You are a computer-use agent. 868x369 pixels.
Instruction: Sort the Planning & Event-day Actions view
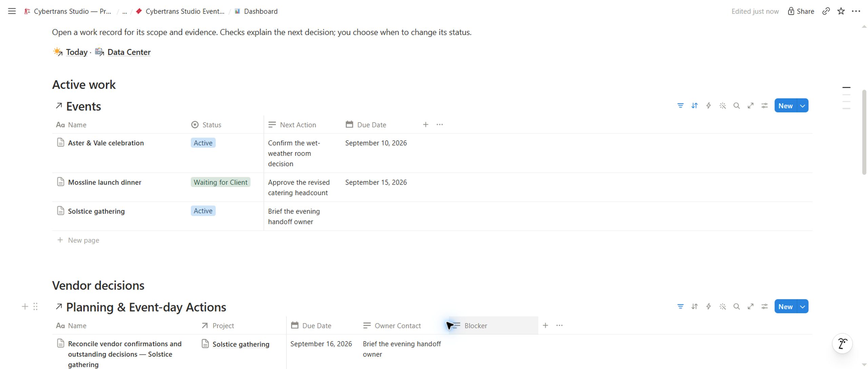694,307
